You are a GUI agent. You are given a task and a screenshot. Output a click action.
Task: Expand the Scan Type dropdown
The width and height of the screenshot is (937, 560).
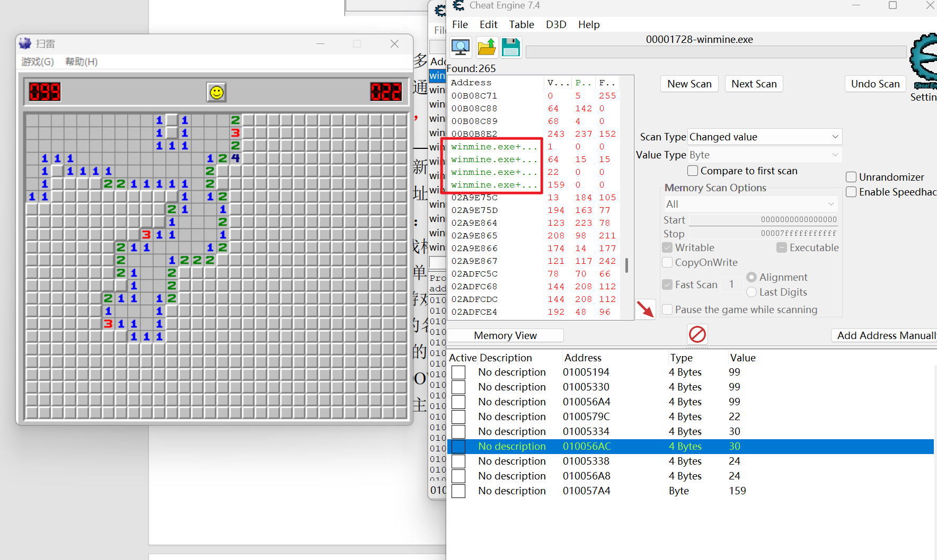pyautogui.click(x=764, y=137)
